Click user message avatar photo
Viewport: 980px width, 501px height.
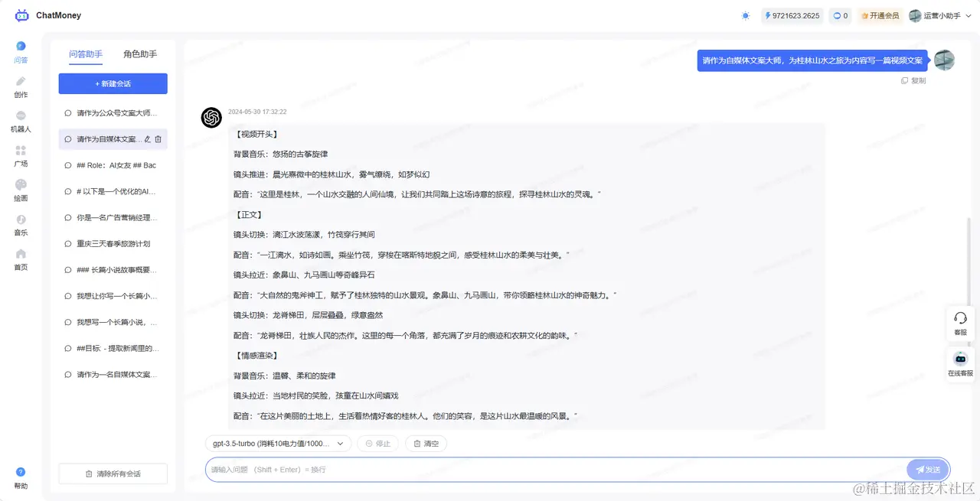(x=944, y=60)
